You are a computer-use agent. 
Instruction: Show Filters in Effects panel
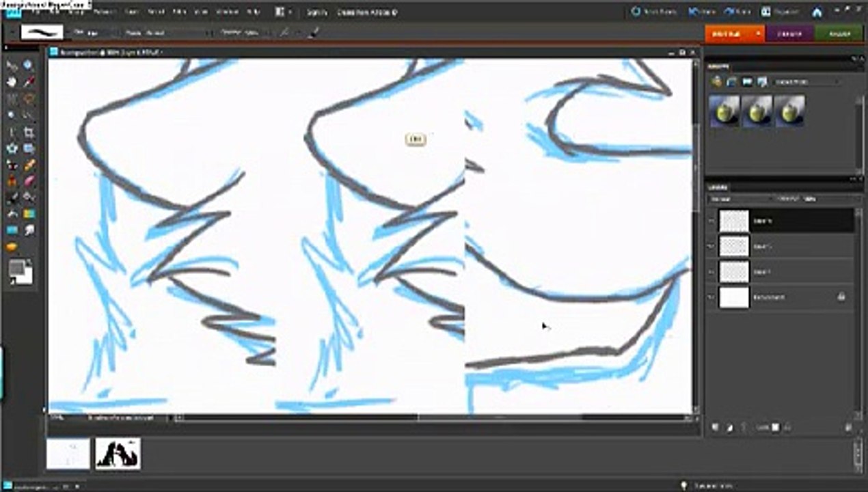click(x=716, y=82)
